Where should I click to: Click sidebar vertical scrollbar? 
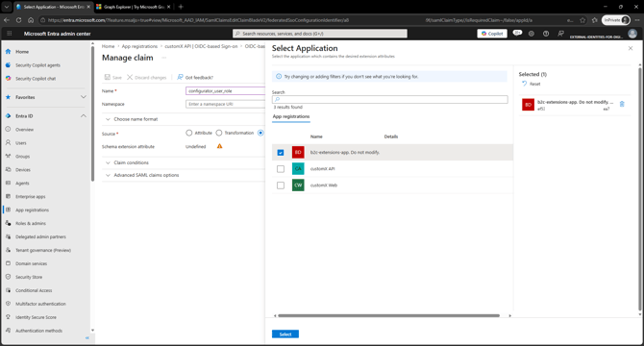tap(92, 114)
